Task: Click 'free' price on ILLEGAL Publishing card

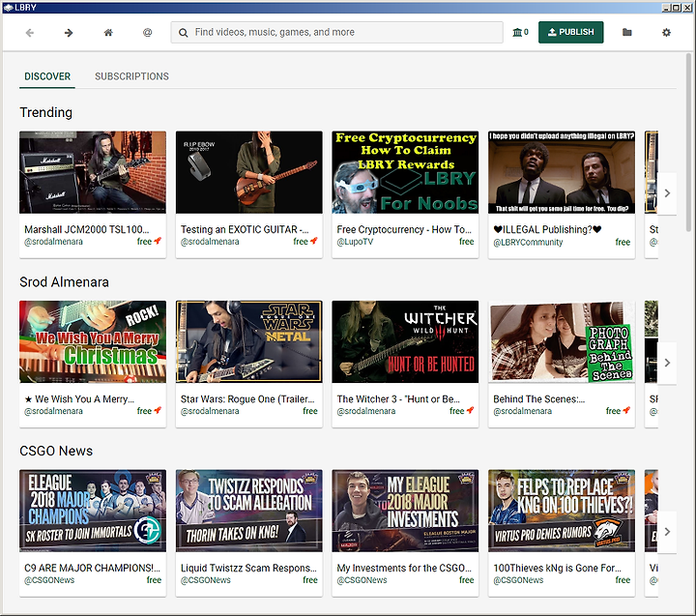Action: click(623, 242)
